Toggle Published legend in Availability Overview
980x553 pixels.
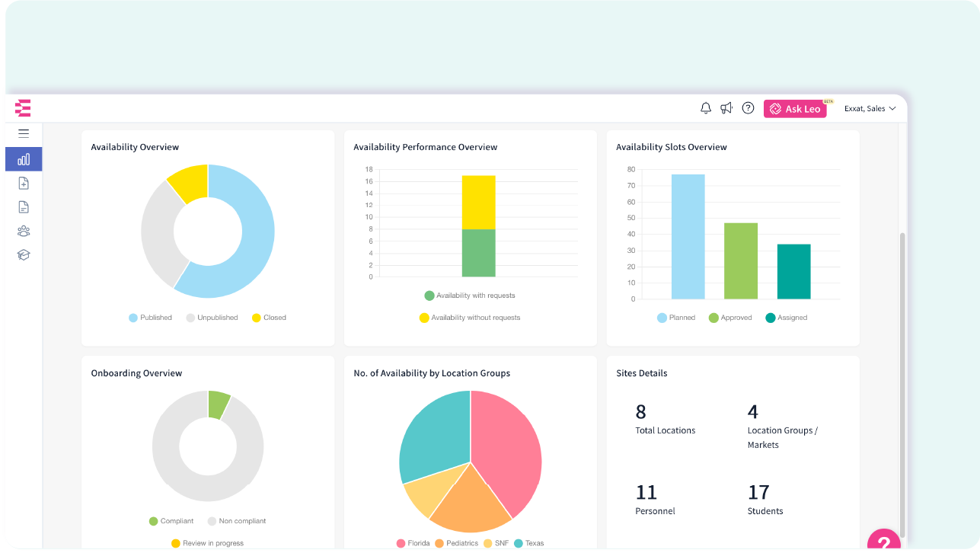point(150,318)
